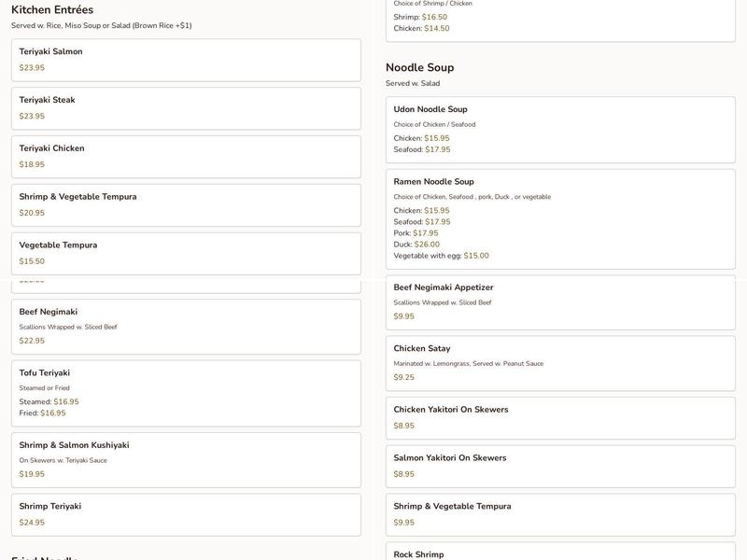Image resolution: width=747 pixels, height=560 pixels.
Task: Open the Udon Noodle Soup card
Action: click(x=560, y=129)
